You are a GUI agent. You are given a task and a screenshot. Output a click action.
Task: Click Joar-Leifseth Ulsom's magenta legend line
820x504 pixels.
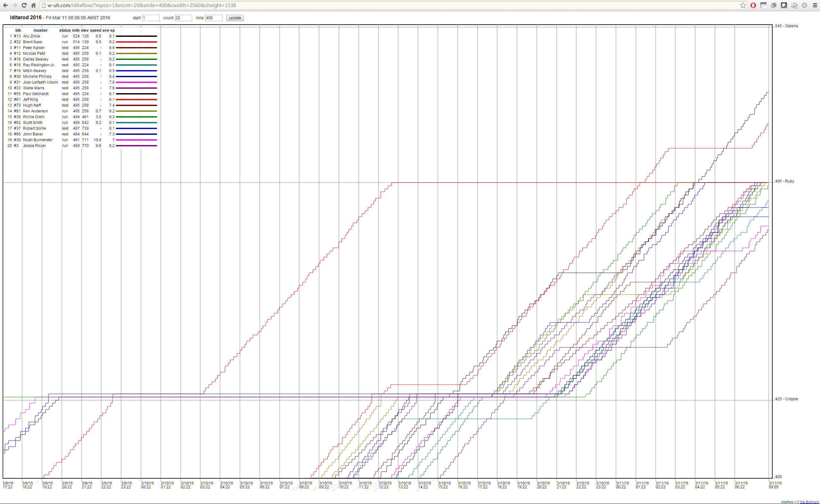136,82
